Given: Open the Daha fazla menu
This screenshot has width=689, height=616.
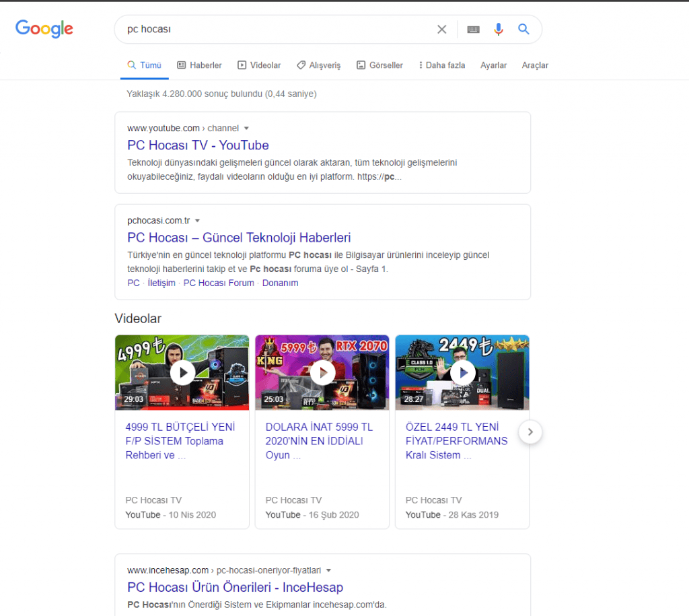Looking at the screenshot, I should [x=441, y=65].
